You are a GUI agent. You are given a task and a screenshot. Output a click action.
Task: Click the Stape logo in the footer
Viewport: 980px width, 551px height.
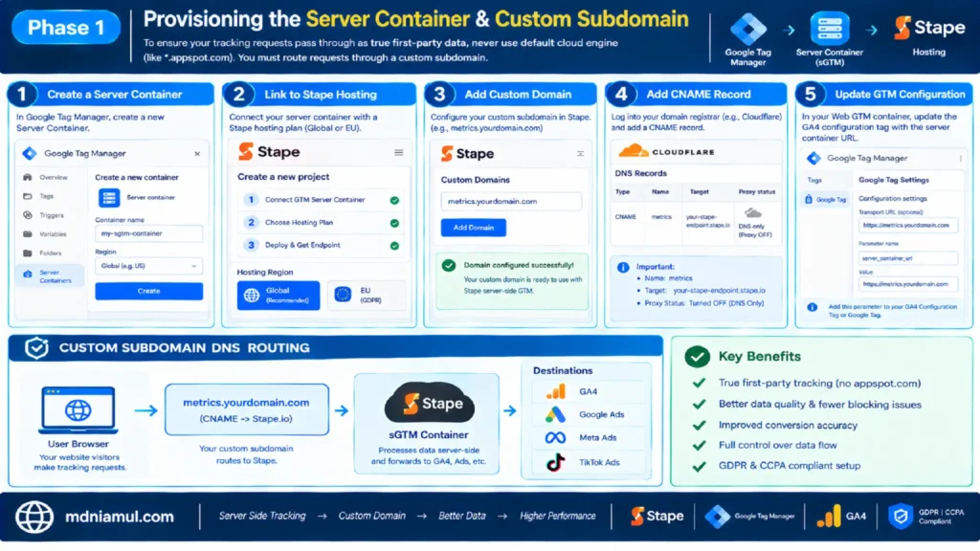[x=657, y=516]
